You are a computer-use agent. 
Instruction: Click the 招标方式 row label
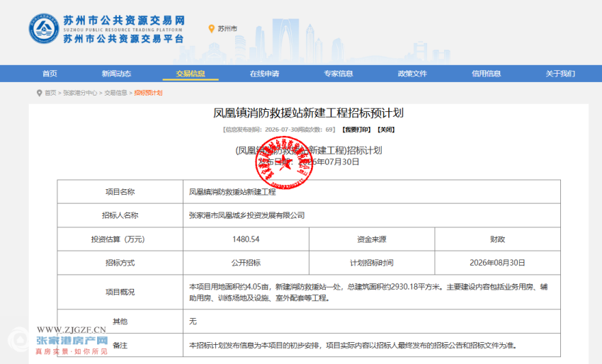pyautogui.click(x=120, y=263)
